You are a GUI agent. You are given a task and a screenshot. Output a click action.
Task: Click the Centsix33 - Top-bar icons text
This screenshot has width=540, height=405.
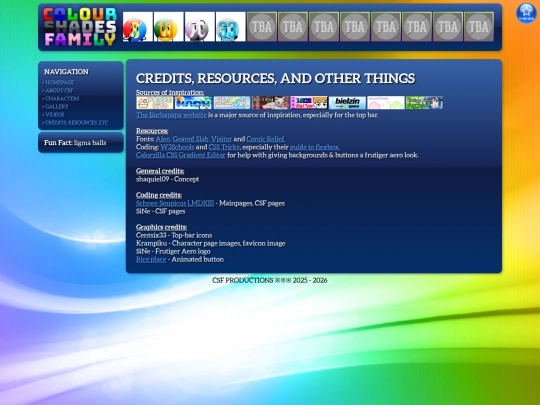[174, 235]
